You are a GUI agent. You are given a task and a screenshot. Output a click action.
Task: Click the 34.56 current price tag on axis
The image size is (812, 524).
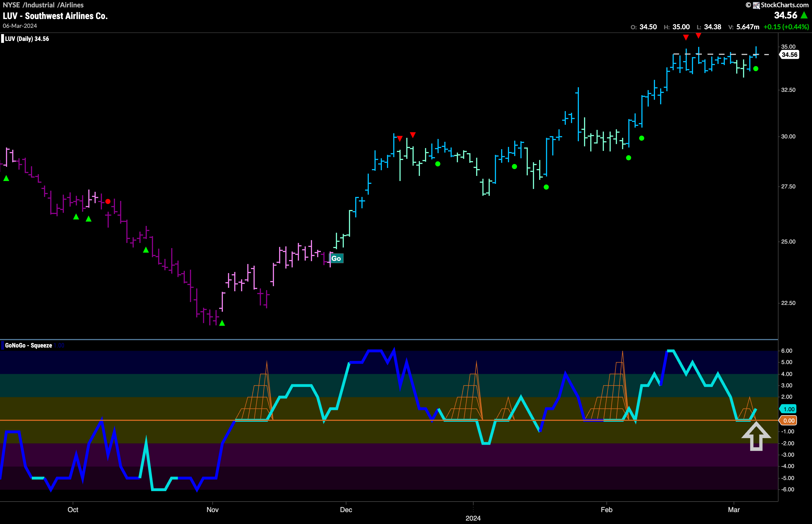point(789,55)
